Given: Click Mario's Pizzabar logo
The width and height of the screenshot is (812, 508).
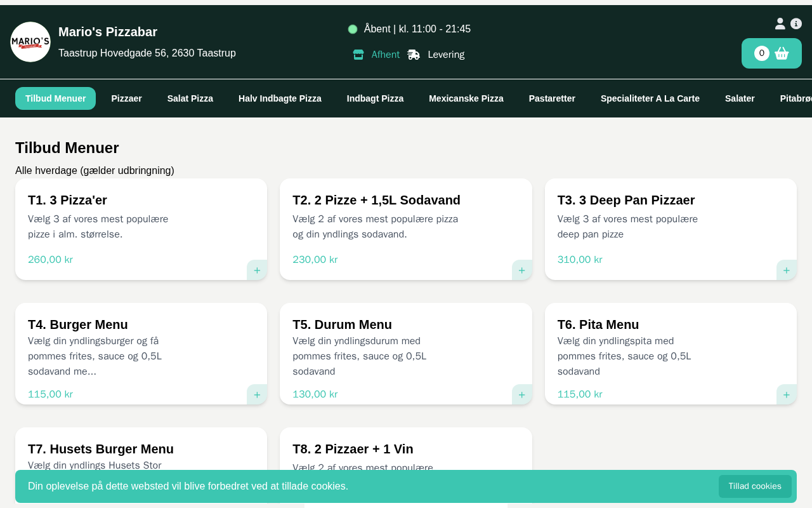Looking at the screenshot, I should coord(30,42).
